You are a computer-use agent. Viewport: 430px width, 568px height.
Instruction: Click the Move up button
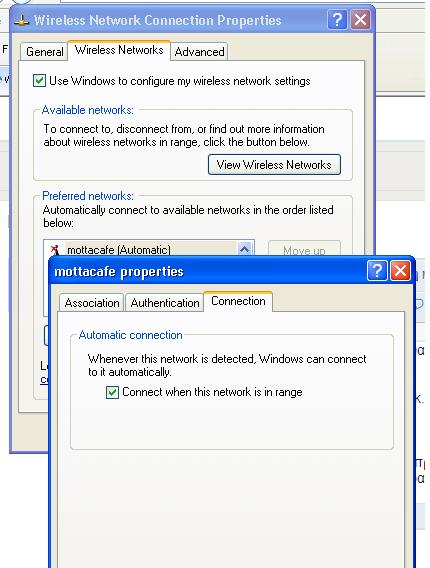tap(304, 248)
